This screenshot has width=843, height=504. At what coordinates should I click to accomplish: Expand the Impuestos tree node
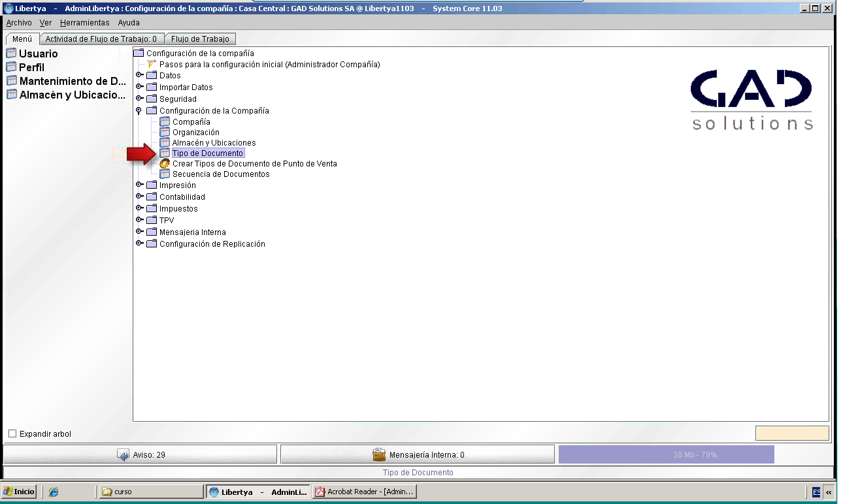coord(139,208)
